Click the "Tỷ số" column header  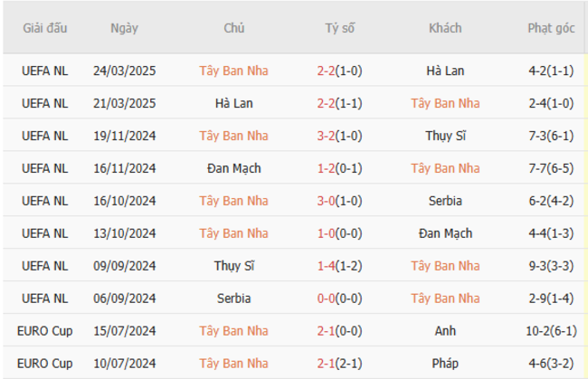[340, 28]
